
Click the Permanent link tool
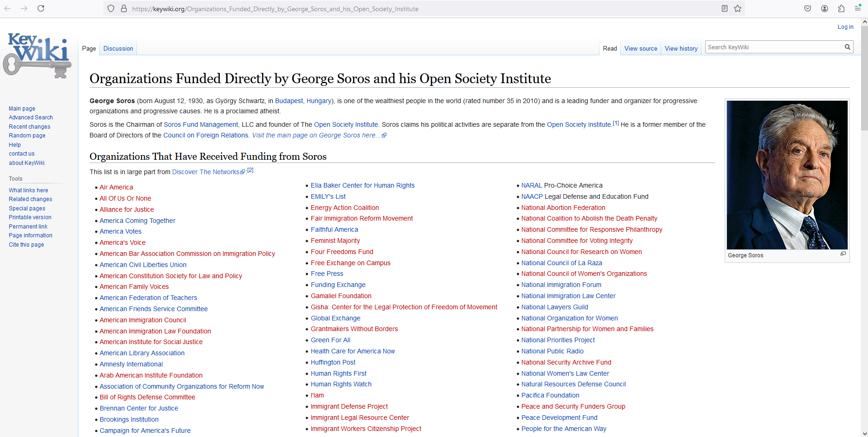coord(28,227)
